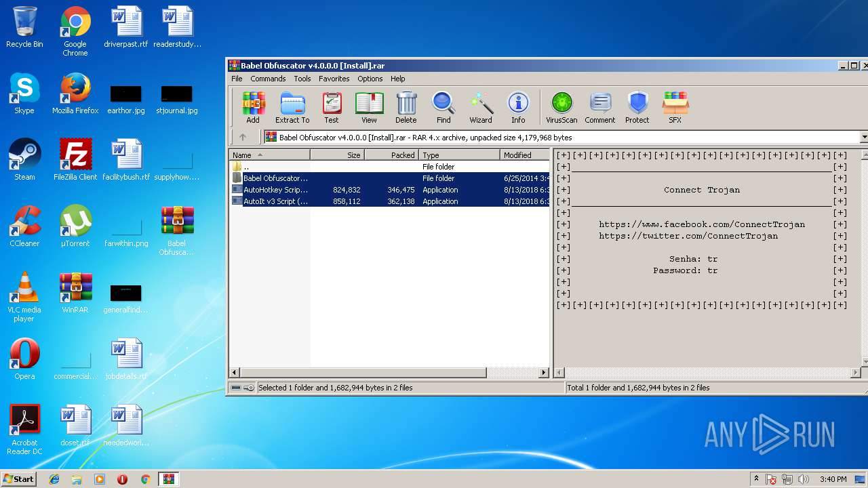Open Skype desktop shortcut
The image size is (868, 488).
tap(24, 94)
